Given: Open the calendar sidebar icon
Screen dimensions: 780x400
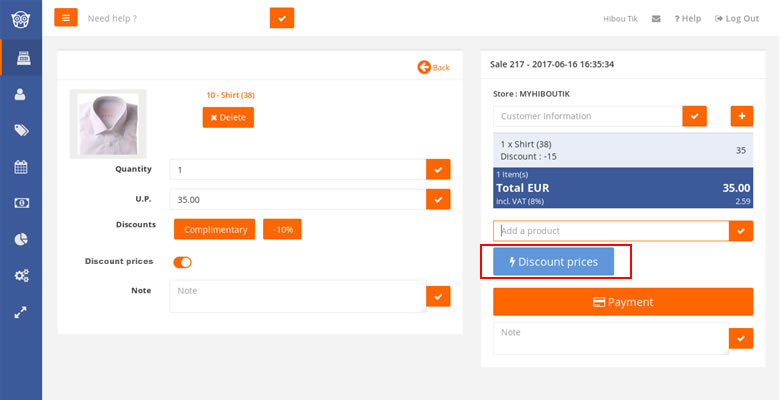Looking at the screenshot, I should pyautogui.click(x=21, y=167).
